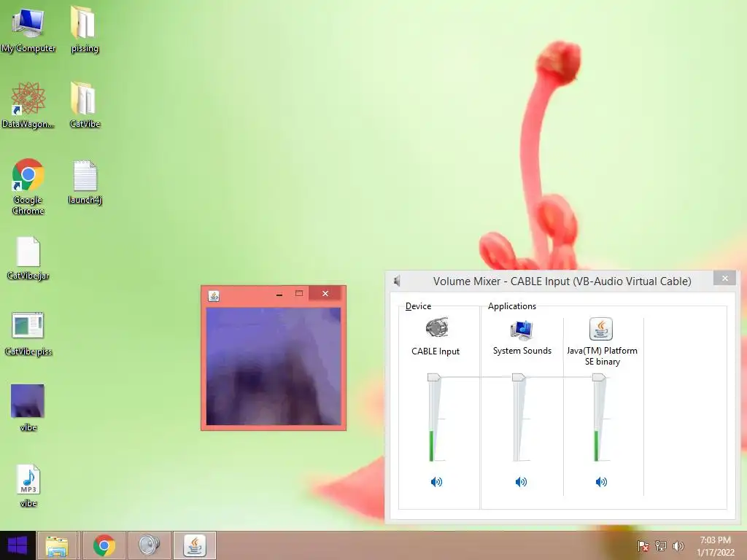Select the CatVibe piss desktop icon

point(28,334)
